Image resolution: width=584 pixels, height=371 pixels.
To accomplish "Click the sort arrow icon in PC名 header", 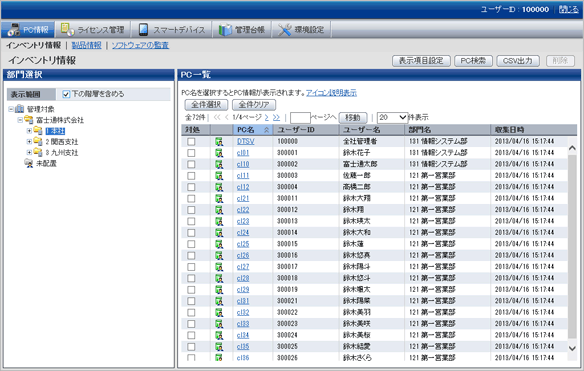I will [x=266, y=130].
